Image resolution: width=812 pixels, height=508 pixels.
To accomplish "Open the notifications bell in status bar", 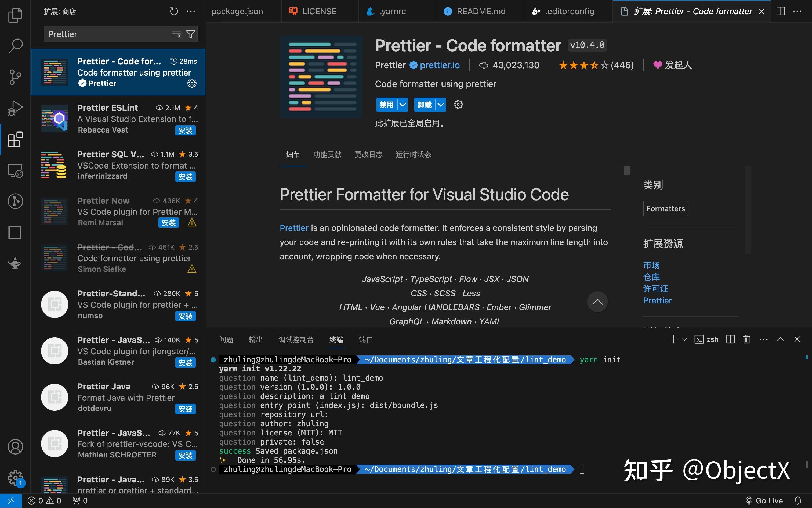I will pyautogui.click(x=798, y=500).
